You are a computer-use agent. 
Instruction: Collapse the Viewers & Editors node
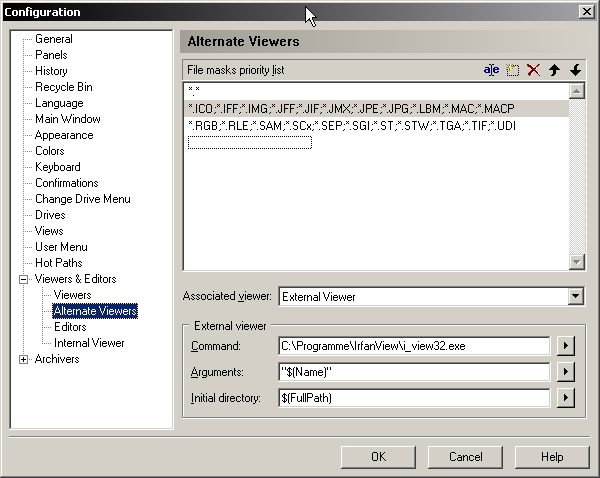23,279
